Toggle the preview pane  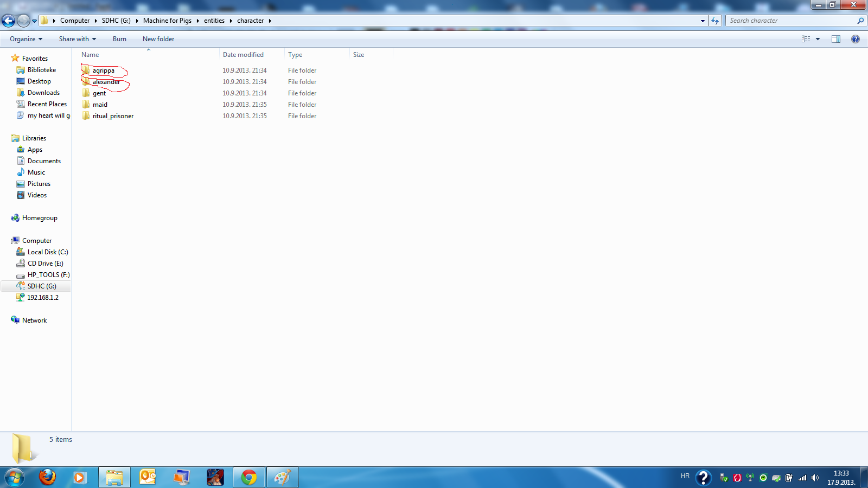[836, 39]
